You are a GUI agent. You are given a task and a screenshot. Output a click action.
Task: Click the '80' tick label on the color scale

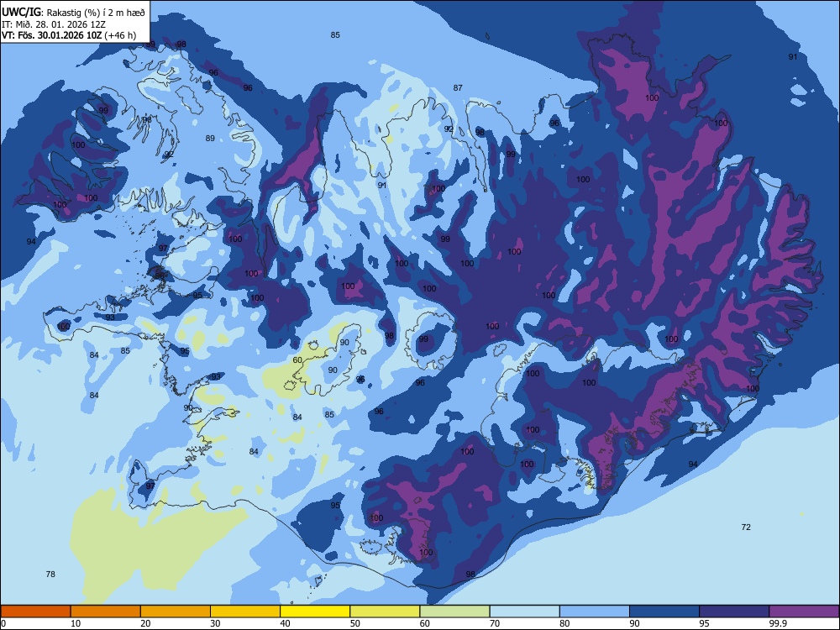tap(564, 623)
